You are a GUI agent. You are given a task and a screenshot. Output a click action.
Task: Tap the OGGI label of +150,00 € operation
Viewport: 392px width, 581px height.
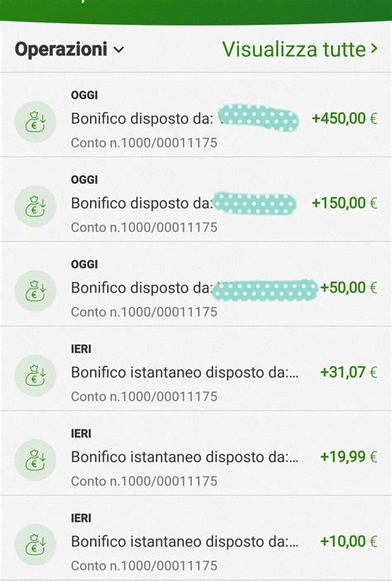[84, 180]
